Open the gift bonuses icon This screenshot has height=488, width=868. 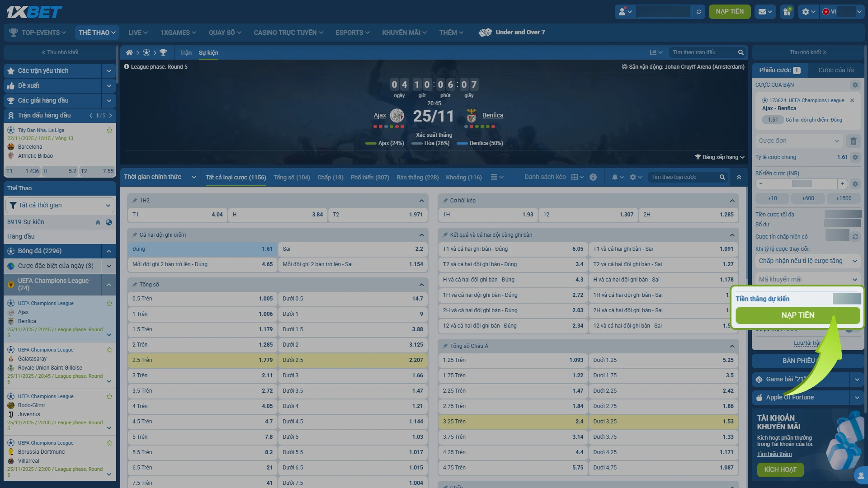pyautogui.click(x=787, y=12)
